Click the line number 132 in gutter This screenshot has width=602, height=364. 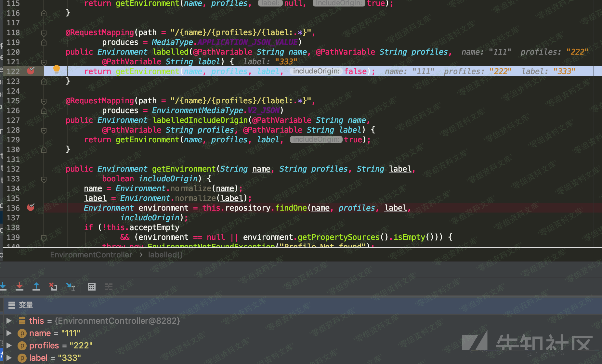pos(13,169)
